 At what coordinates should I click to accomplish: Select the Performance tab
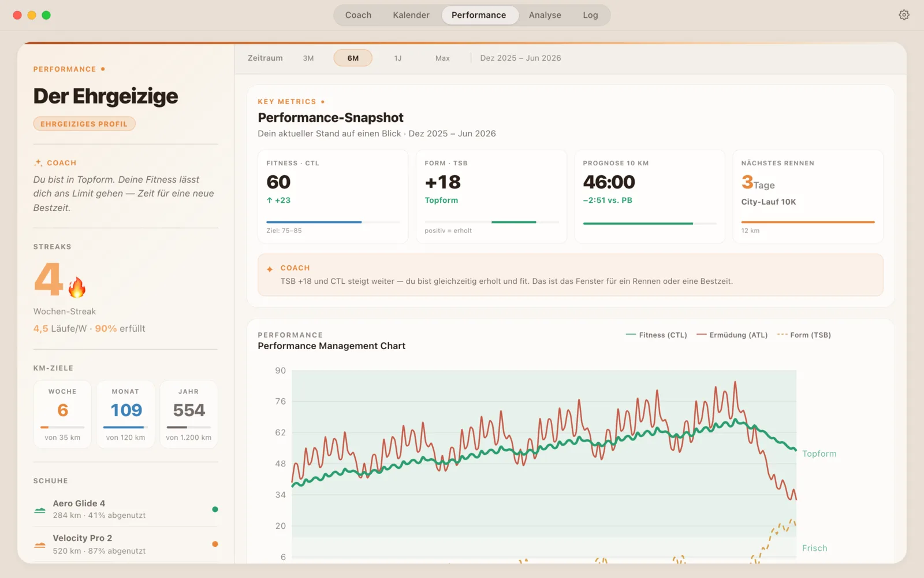coord(479,15)
